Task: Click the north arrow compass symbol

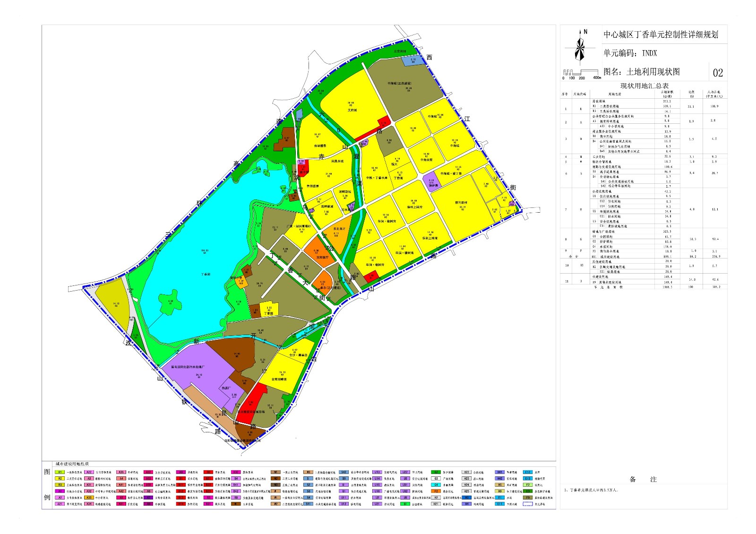Action: [581, 47]
